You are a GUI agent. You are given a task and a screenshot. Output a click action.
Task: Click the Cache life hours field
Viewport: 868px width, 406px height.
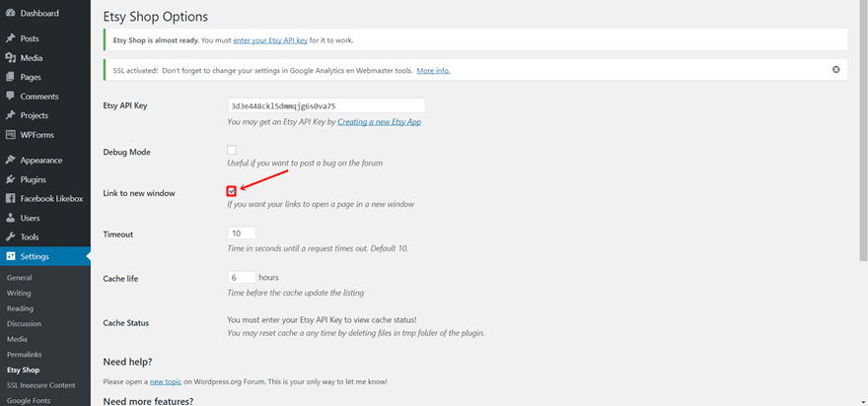(242, 277)
